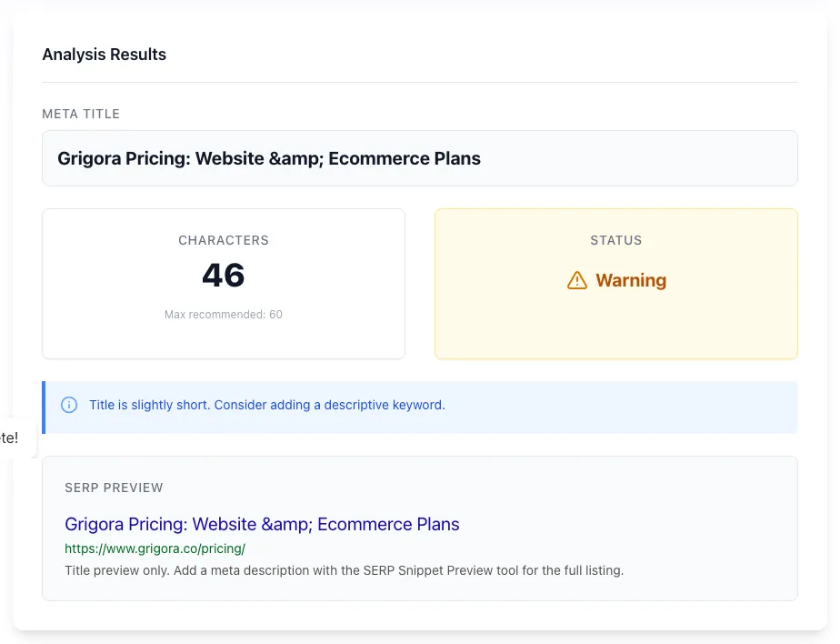Click the title preview description text
840x644 pixels.
click(x=345, y=570)
